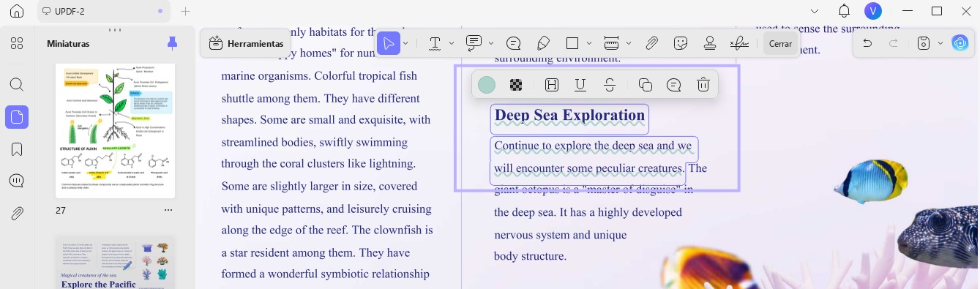Expand the measurement tool dropdown

point(629,43)
